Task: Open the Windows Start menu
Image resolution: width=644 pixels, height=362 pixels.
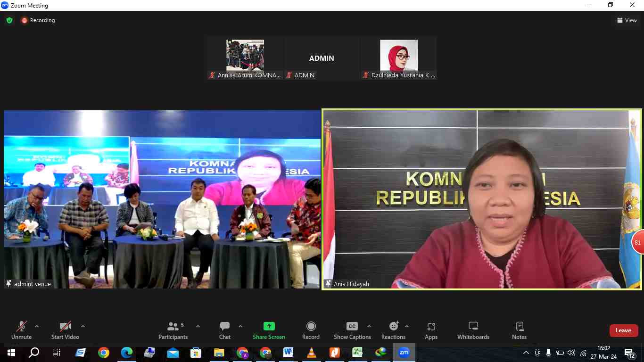Action: [x=11, y=353]
